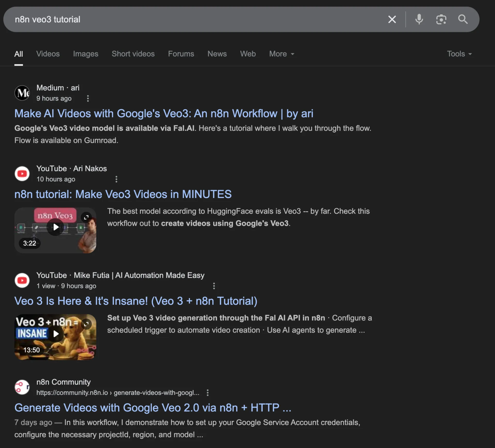Open the Tools dropdown

point(459,54)
